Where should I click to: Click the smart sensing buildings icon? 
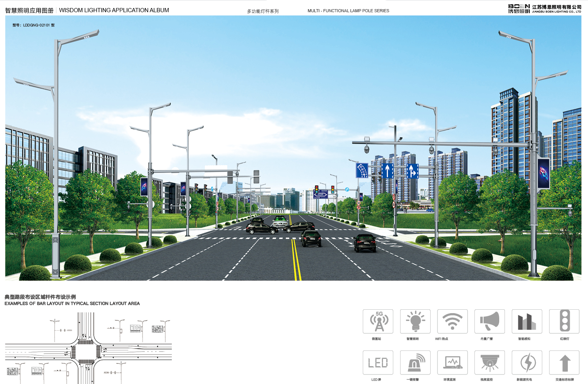tap(527, 322)
